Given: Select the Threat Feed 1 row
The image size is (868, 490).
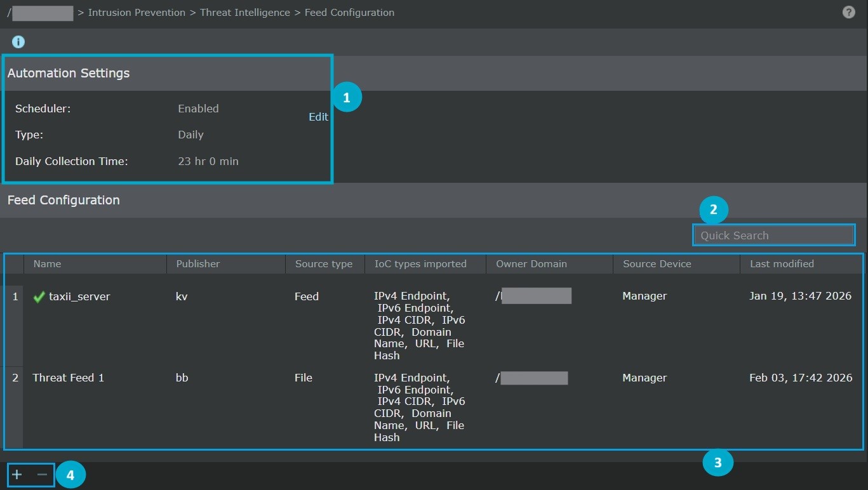Looking at the screenshot, I should (434, 407).
